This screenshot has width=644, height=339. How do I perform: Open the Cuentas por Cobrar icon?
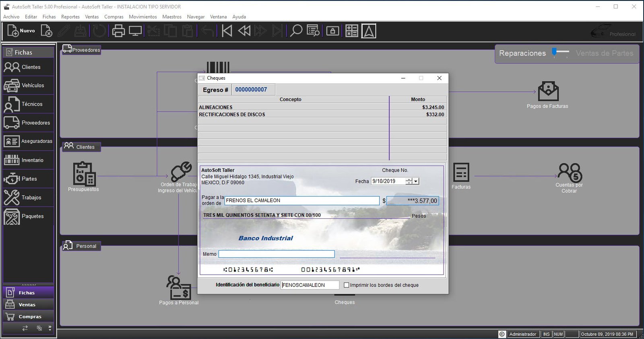click(x=569, y=173)
